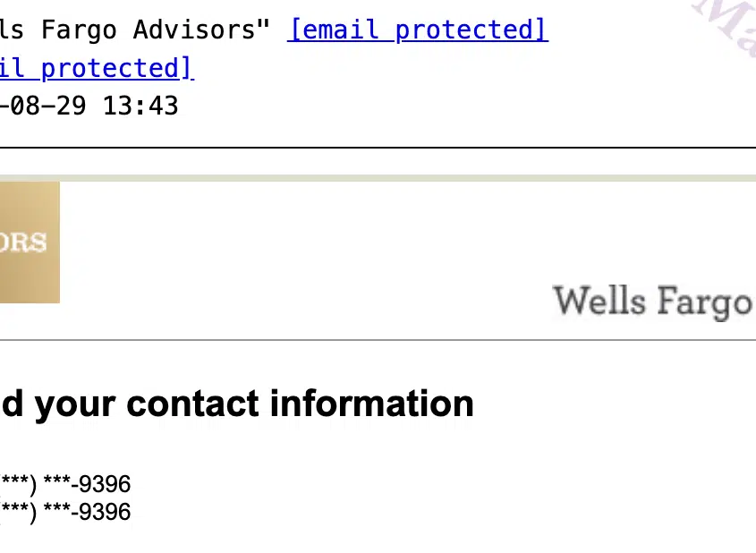Click the 9396 digits in upper phone number

click(105, 484)
